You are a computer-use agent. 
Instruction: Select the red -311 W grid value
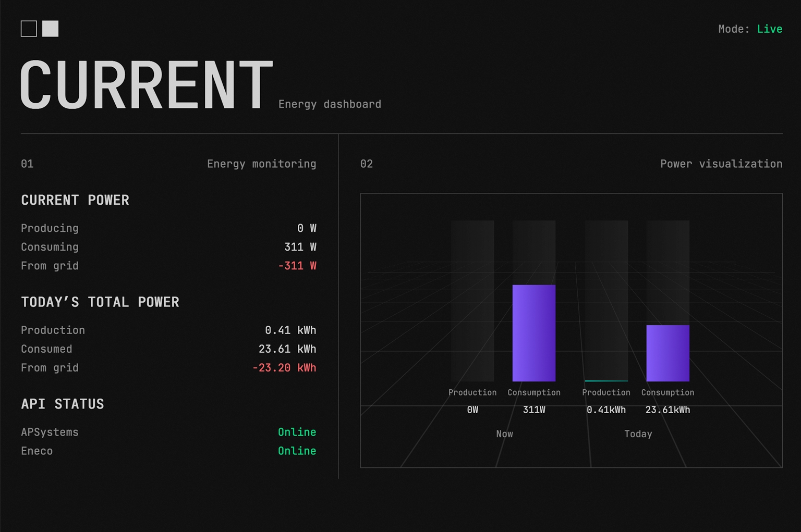click(297, 266)
